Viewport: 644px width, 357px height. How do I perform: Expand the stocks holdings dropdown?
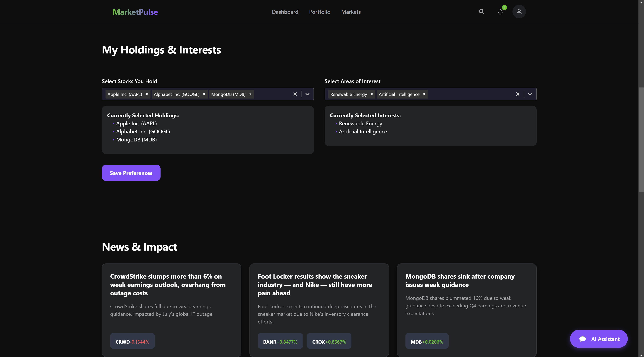pyautogui.click(x=307, y=94)
